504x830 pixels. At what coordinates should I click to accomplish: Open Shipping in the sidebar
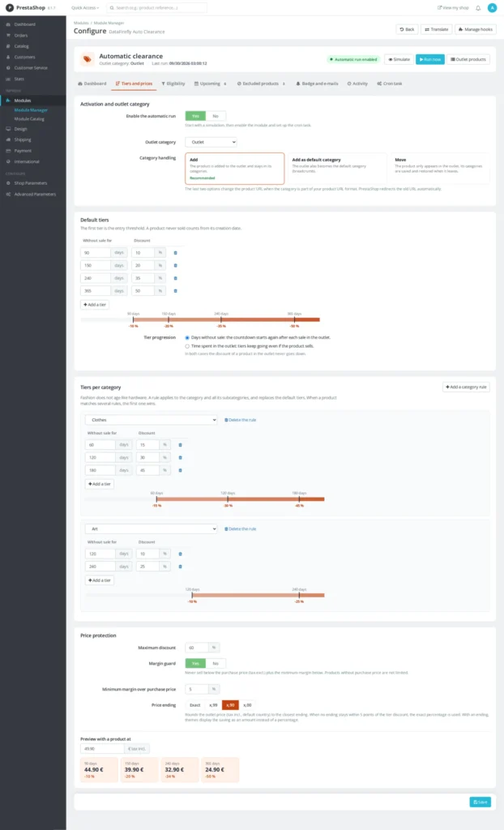(23, 139)
